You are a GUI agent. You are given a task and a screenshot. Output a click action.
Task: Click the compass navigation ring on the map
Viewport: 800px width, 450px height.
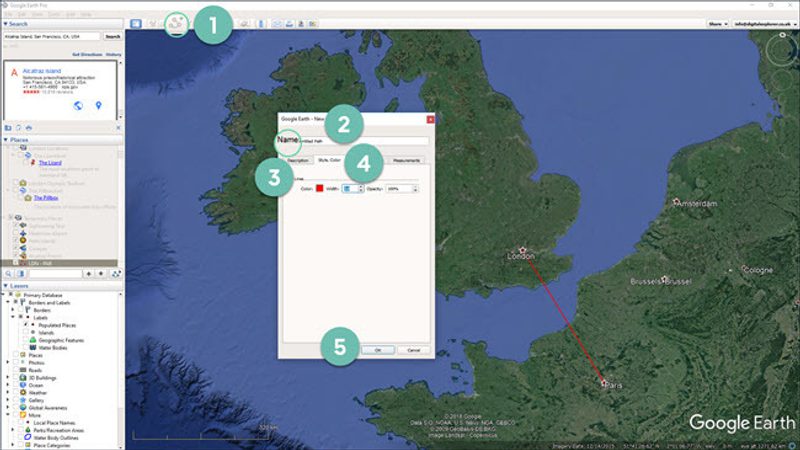pyautogui.click(x=782, y=49)
